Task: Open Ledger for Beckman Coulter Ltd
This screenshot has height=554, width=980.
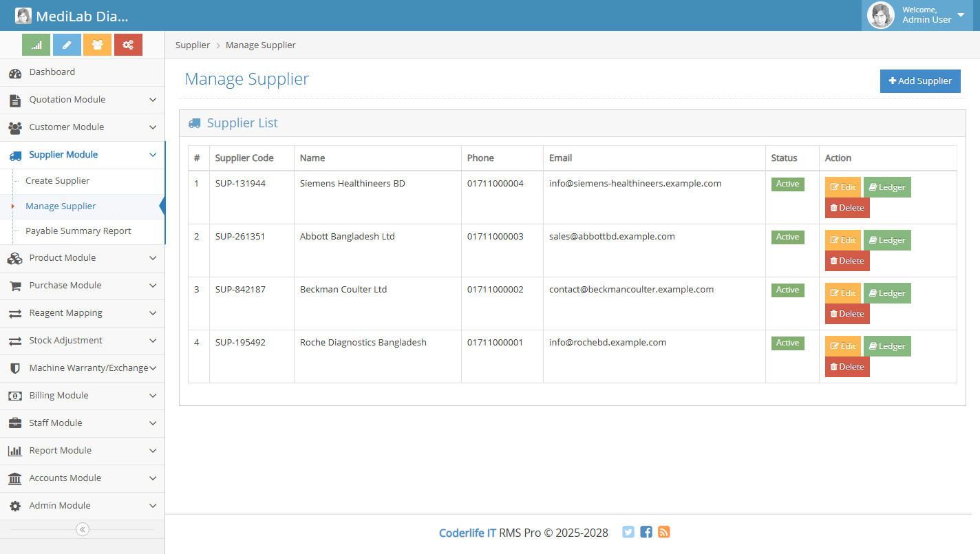Action: 887,293
